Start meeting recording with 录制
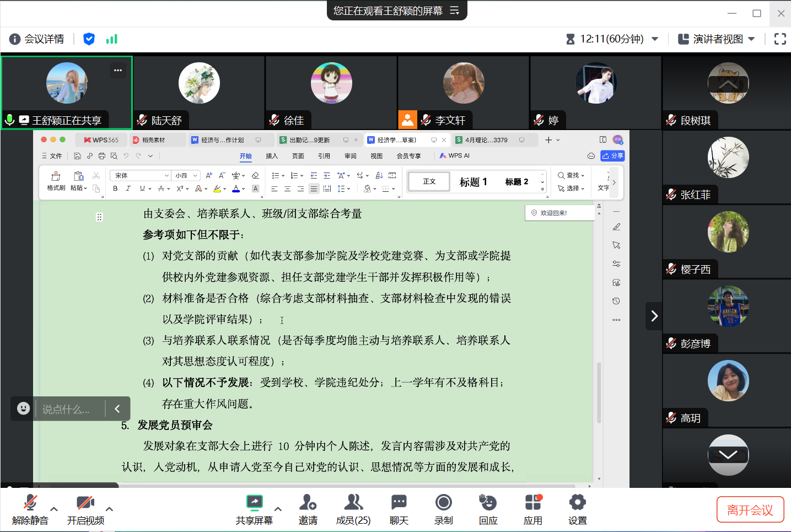The width and height of the screenshot is (791, 532). tap(443, 509)
